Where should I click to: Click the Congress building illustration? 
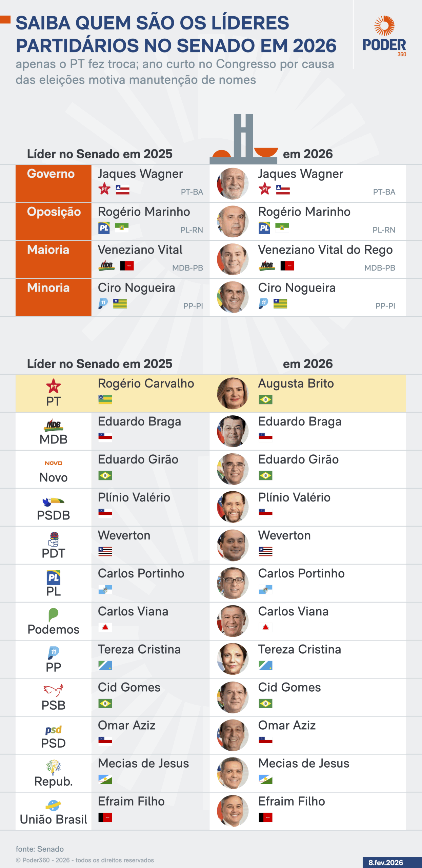(x=244, y=140)
